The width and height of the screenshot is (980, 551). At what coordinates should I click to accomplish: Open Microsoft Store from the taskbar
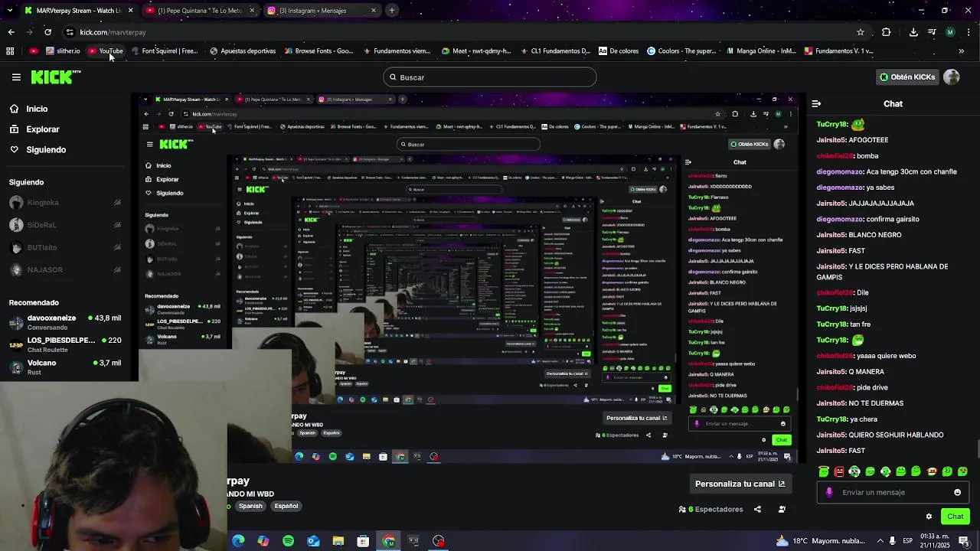[363, 541]
